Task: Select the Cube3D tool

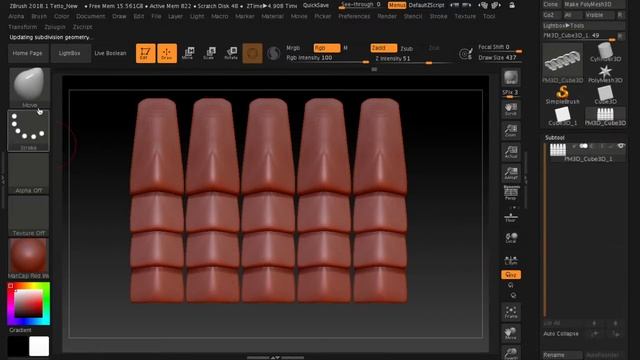Action: point(605,95)
